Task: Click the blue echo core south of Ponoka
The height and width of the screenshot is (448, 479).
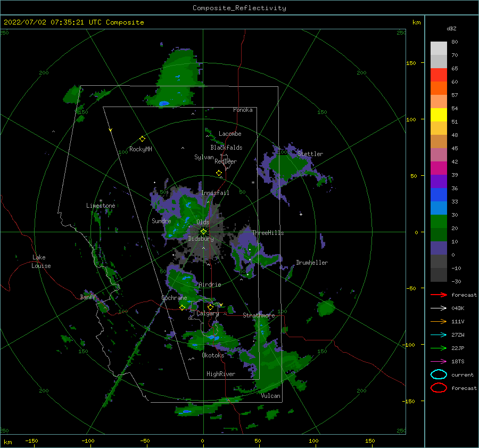Action: (x=164, y=103)
